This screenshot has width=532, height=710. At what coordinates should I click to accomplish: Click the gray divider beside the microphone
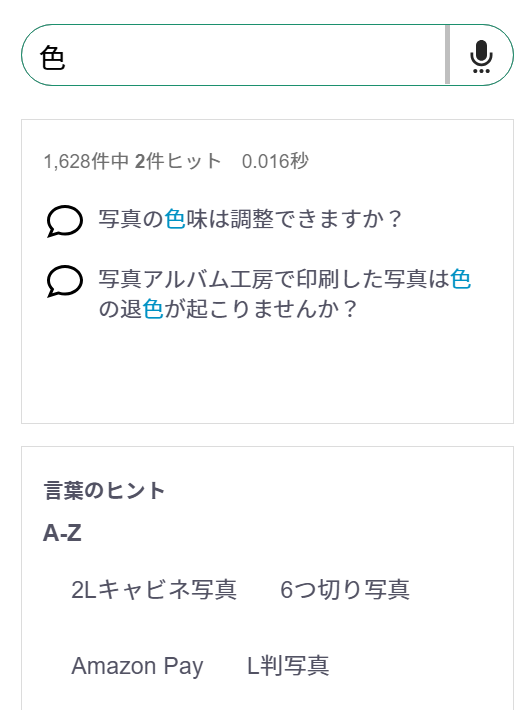tap(447, 55)
